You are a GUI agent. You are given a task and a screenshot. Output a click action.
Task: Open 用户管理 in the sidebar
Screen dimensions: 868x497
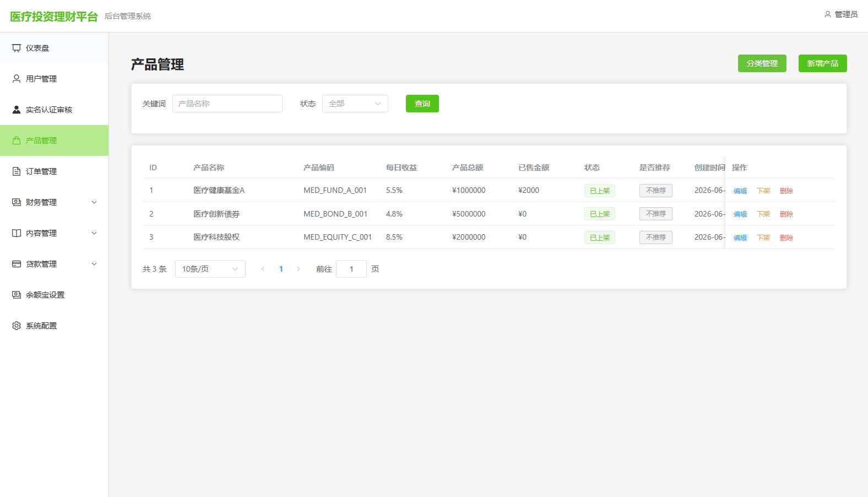(x=55, y=79)
